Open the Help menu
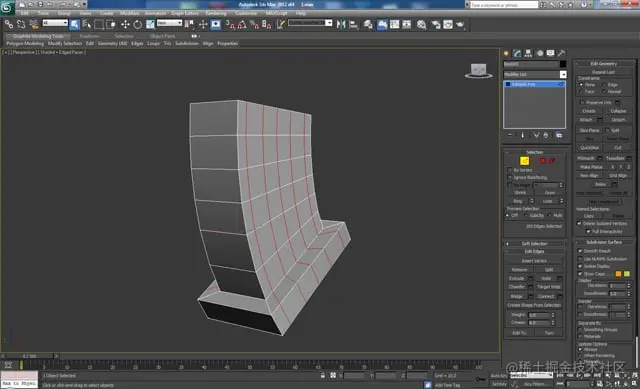The height and width of the screenshot is (389, 640). pyautogui.click(x=301, y=13)
